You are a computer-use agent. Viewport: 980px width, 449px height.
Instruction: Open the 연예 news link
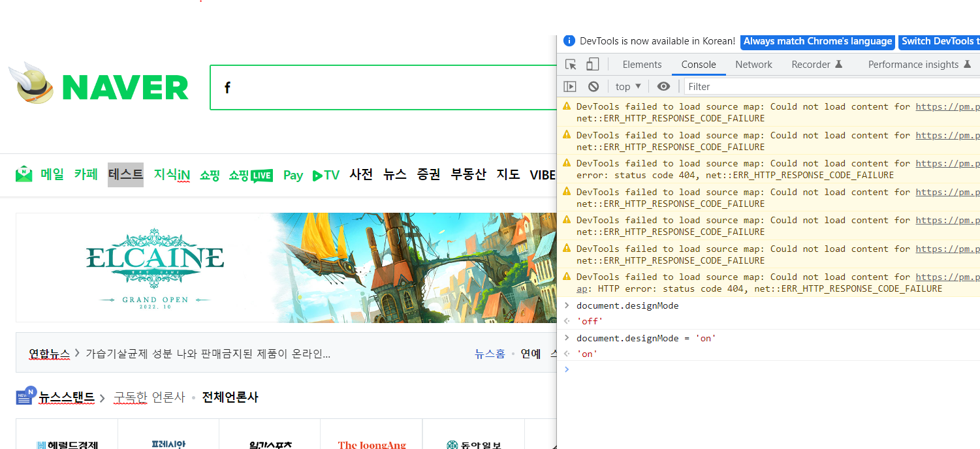(x=530, y=354)
